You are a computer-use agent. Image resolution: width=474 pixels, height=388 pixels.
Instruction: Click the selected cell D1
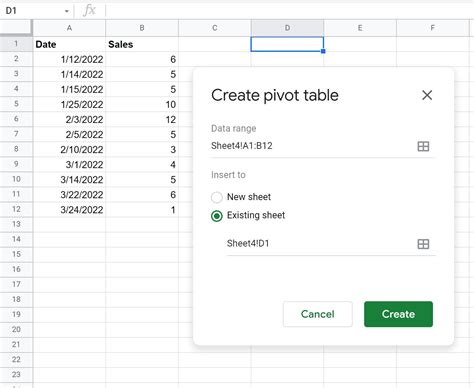point(287,44)
